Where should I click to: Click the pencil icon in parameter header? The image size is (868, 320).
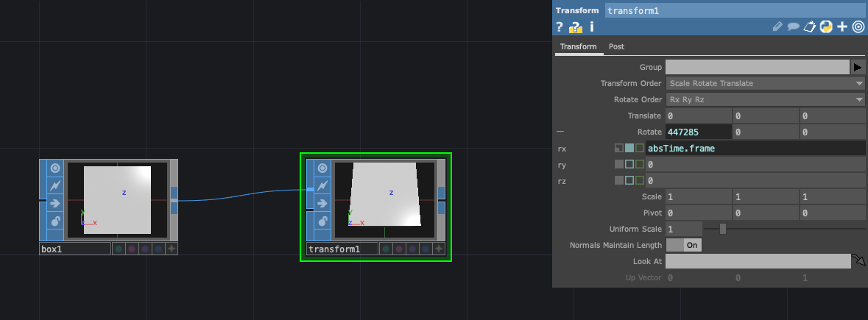(x=777, y=26)
